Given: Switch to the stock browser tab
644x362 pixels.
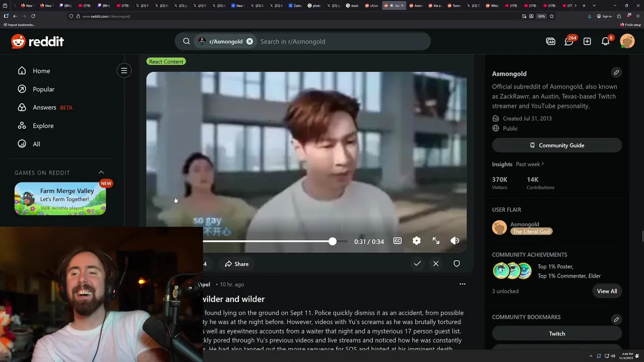Looking at the screenshot, I should tap(353, 6).
